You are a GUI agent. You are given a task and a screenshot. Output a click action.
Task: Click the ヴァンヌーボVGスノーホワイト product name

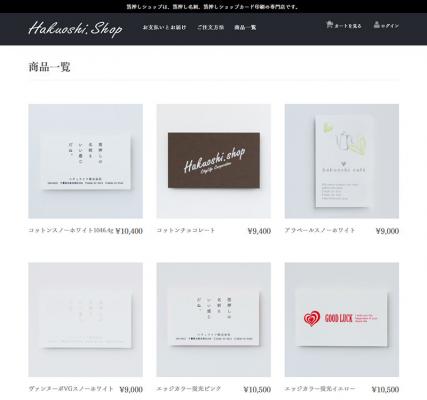(71, 389)
